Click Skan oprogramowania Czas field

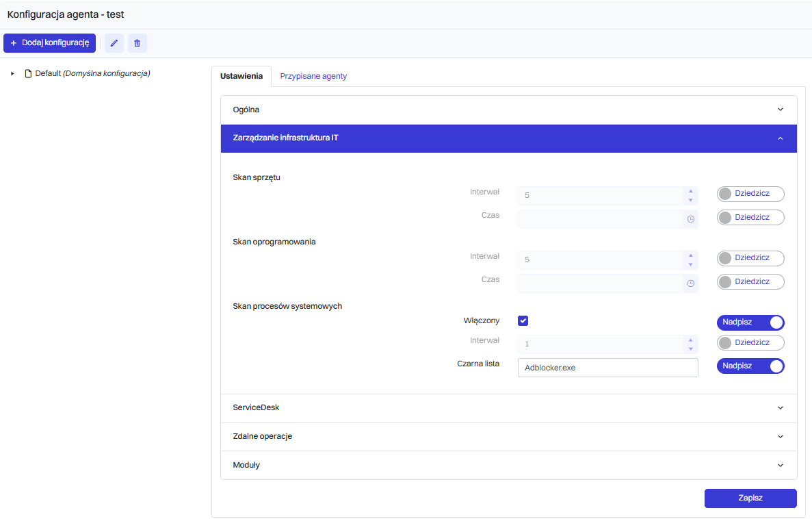point(601,283)
